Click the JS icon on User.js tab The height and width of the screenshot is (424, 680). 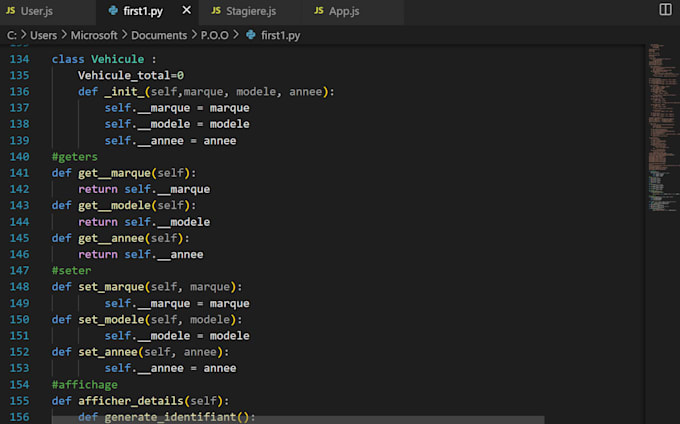click(x=10, y=10)
